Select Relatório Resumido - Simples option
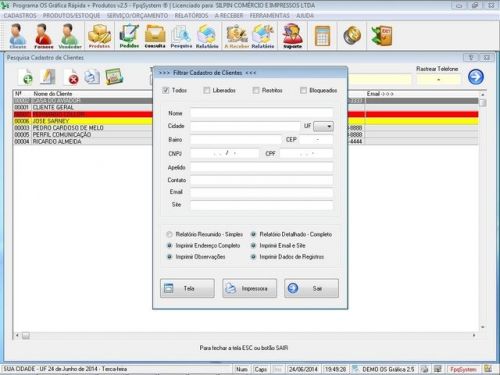The height and width of the screenshot is (375, 500). click(x=169, y=234)
